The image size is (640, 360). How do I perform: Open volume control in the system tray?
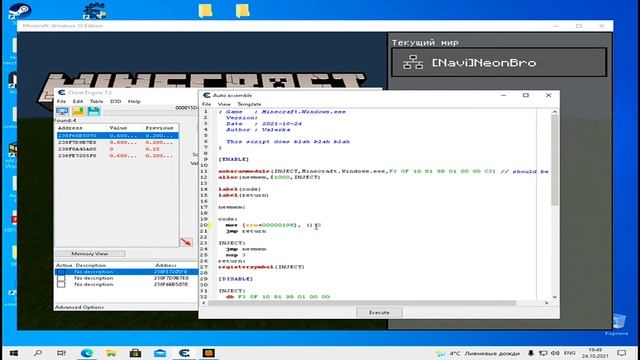point(555,353)
